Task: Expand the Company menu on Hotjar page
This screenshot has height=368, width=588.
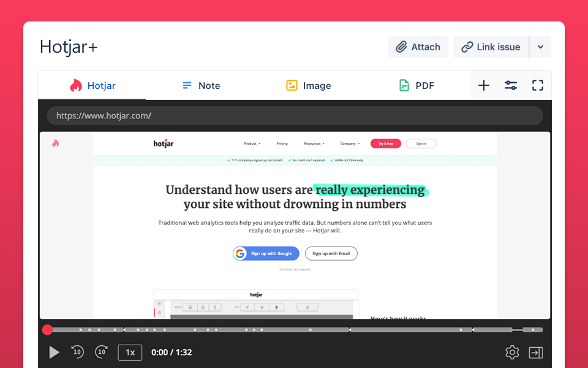Action: (350, 144)
